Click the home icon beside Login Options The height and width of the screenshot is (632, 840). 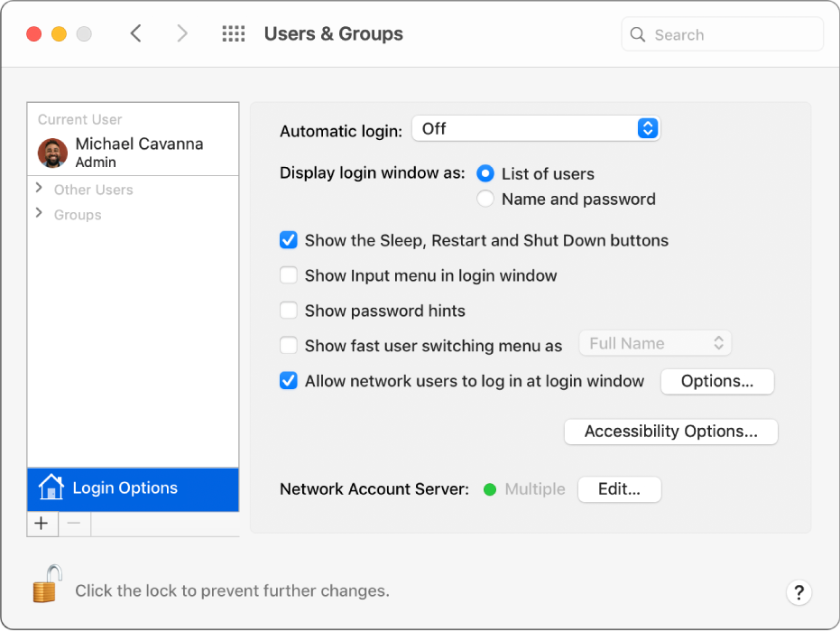pos(51,488)
